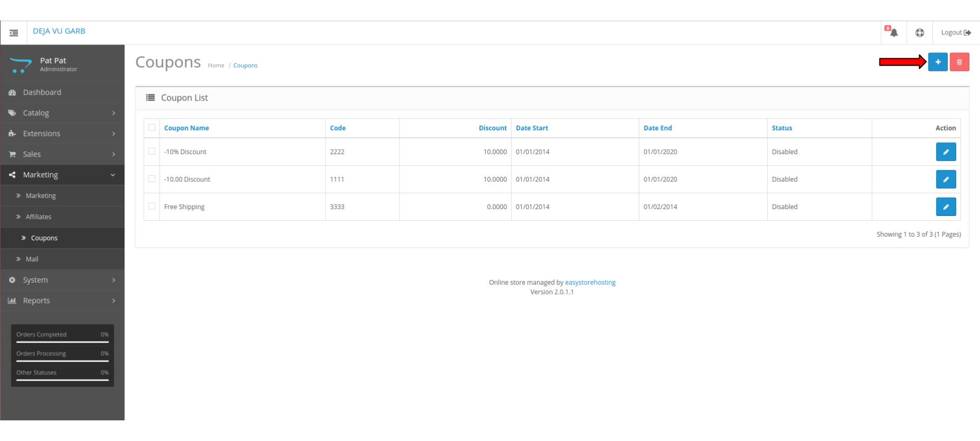This screenshot has width=980, height=441.
Task: Click the Coupons breadcrumb link
Action: pyautogui.click(x=246, y=66)
